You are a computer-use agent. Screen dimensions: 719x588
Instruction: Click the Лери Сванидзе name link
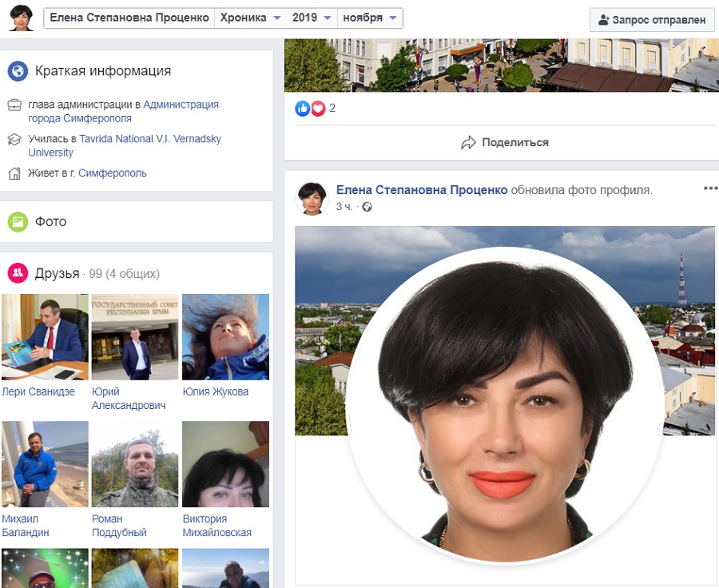(x=38, y=391)
